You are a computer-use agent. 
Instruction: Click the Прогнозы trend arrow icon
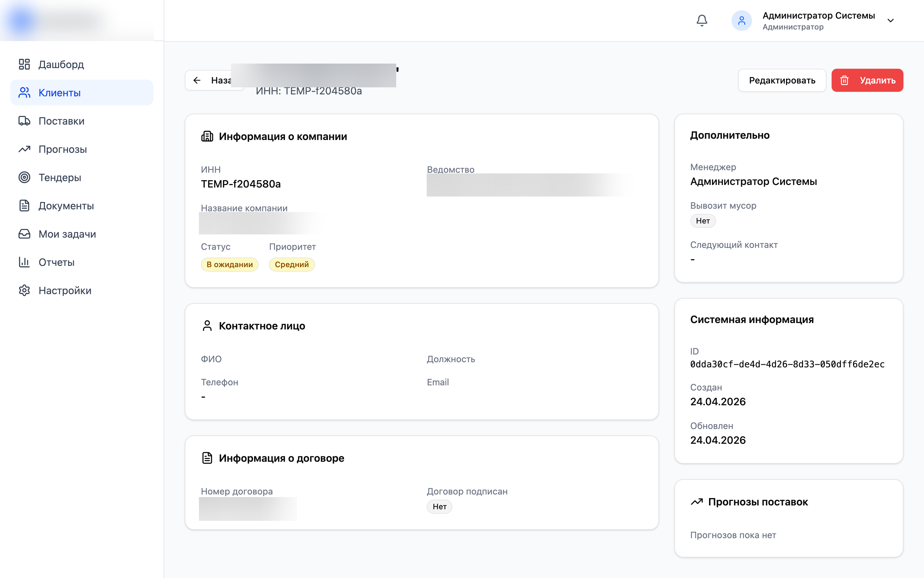click(x=24, y=149)
